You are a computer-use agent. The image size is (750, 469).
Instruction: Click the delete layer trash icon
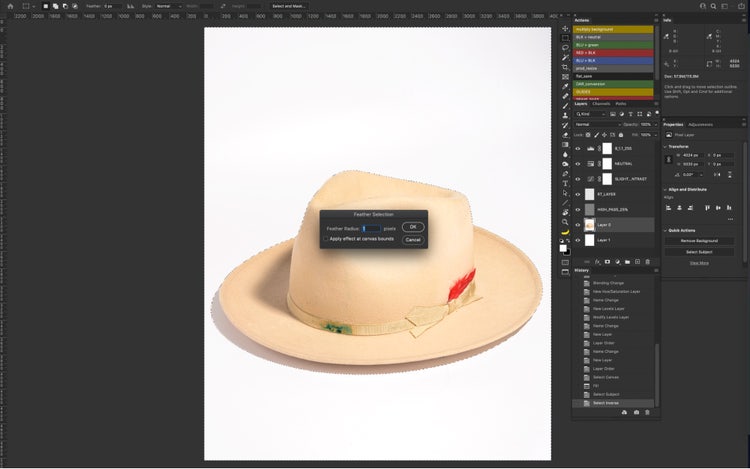[648, 262]
